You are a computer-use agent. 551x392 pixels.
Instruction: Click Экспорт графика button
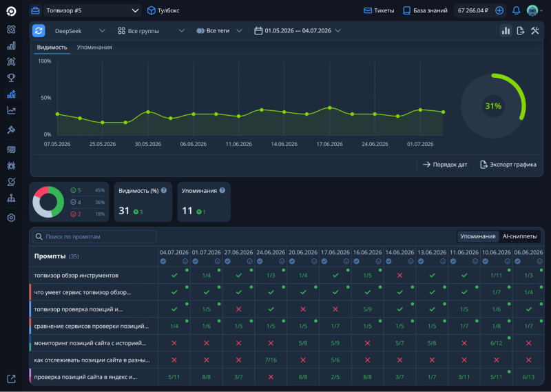508,165
